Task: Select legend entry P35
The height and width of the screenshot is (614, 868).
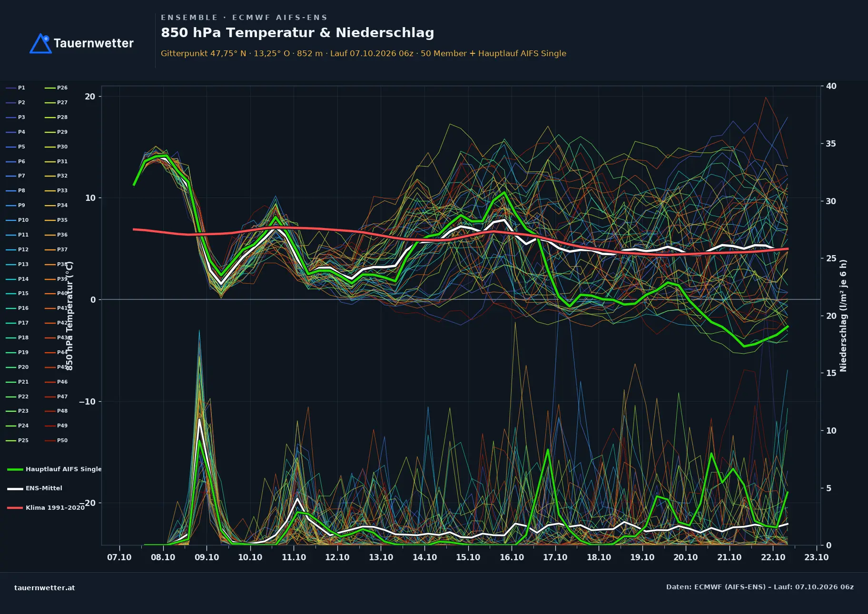Action: click(56, 220)
